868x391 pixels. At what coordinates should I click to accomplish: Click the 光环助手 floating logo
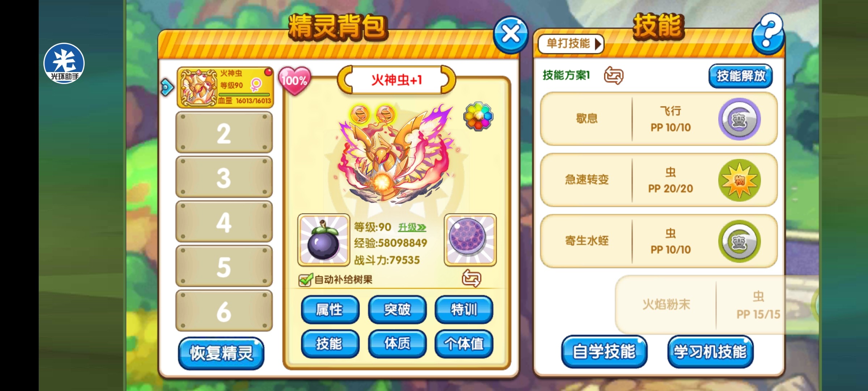(64, 63)
